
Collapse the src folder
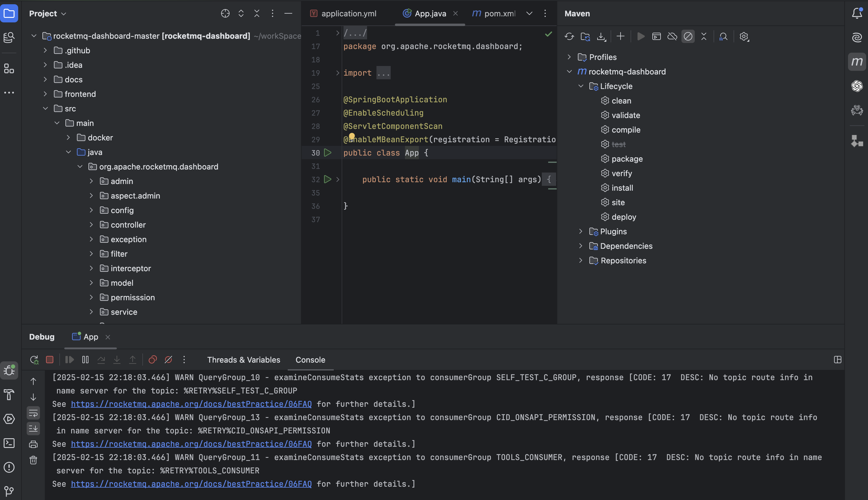45,109
